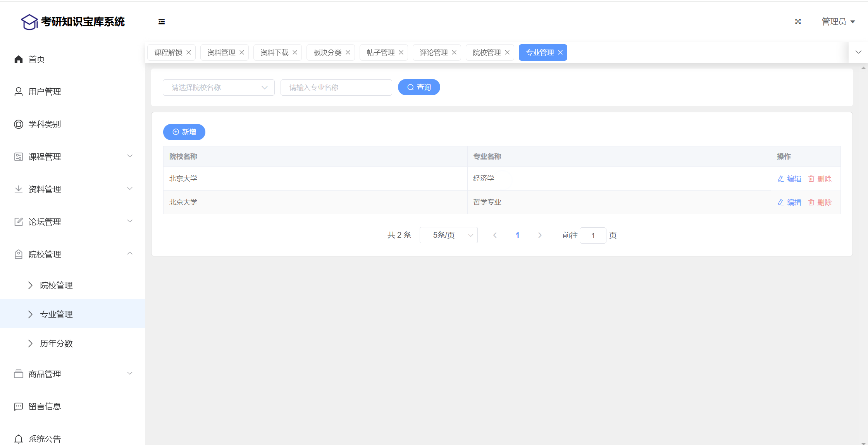868x445 pixels.
Task: Toggle sidebar collapse hamburger icon
Action: click(x=162, y=22)
